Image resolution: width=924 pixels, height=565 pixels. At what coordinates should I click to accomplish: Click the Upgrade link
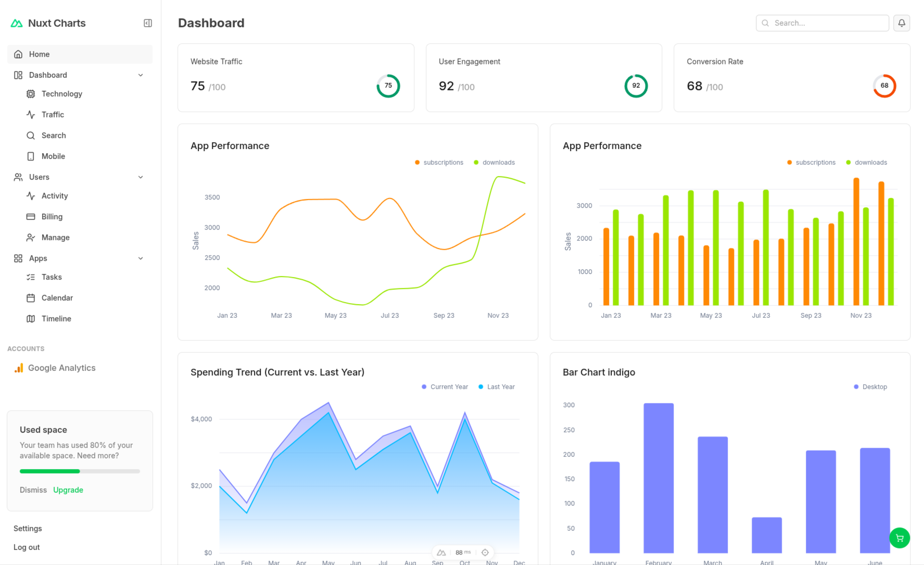coord(68,490)
